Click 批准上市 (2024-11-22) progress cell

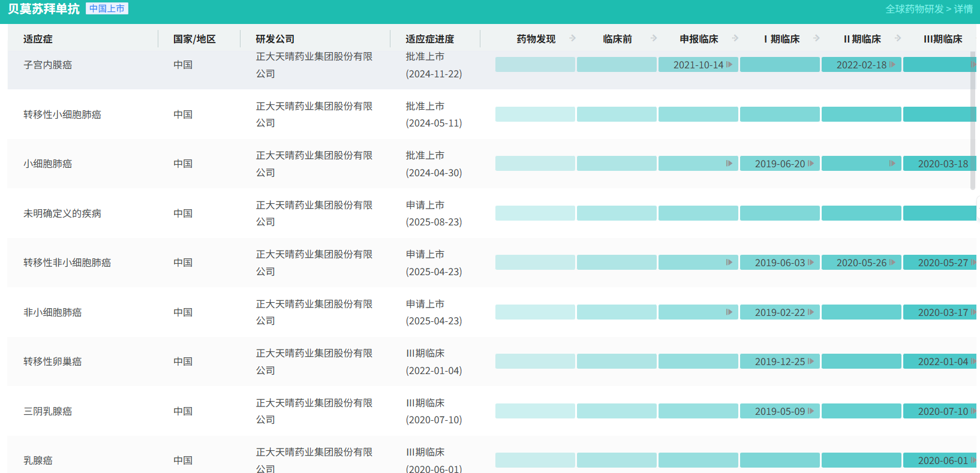[x=434, y=65]
